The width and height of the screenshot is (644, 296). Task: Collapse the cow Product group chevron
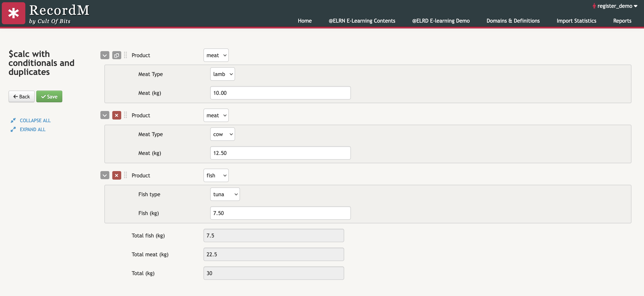(x=105, y=115)
